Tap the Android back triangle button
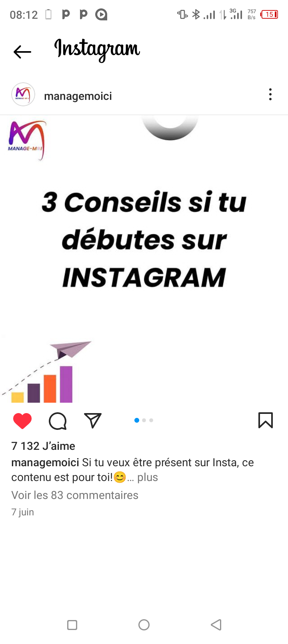Image resolution: width=288 pixels, height=644 pixels. (216, 625)
